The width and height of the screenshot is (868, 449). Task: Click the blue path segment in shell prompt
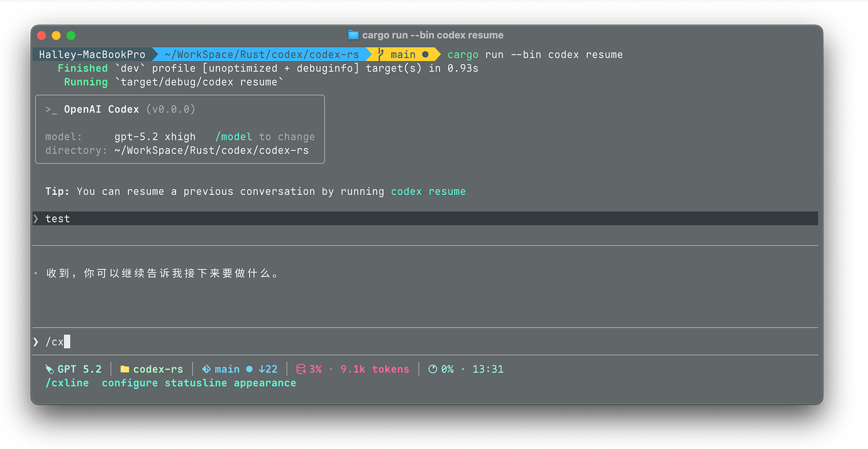[x=262, y=55]
